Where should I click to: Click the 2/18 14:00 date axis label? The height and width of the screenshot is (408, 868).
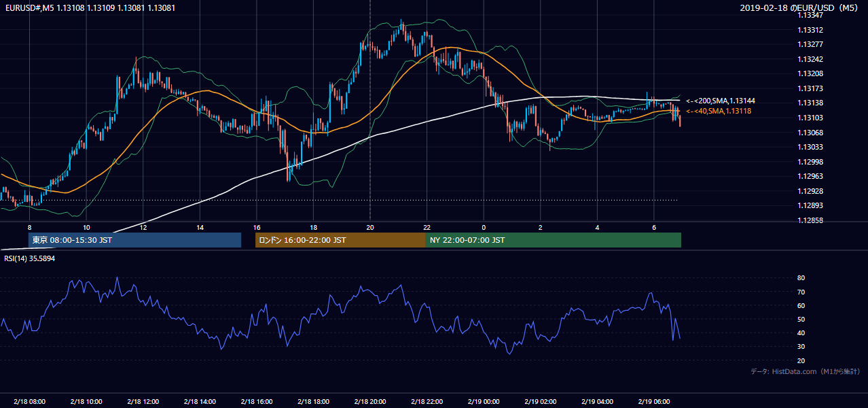[200, 401]
